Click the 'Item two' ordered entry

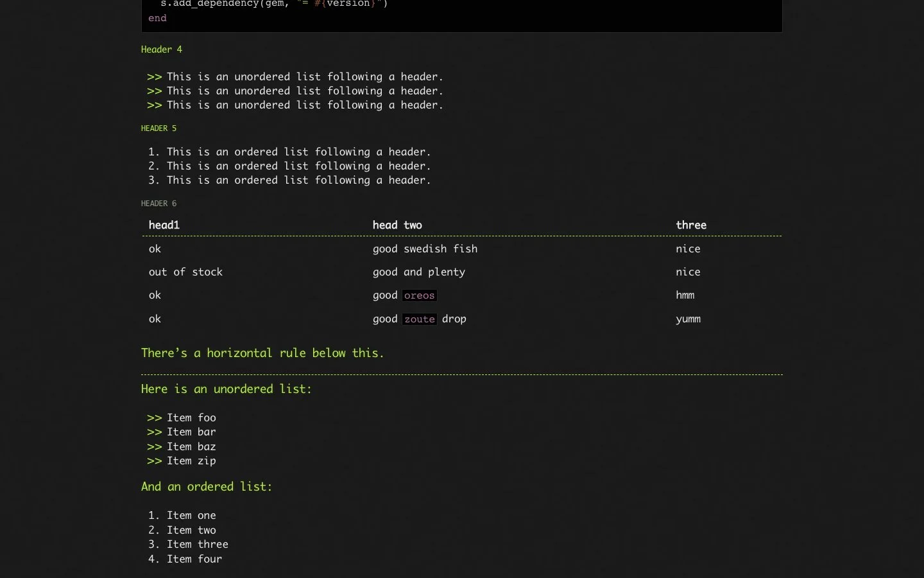(191, 530)
